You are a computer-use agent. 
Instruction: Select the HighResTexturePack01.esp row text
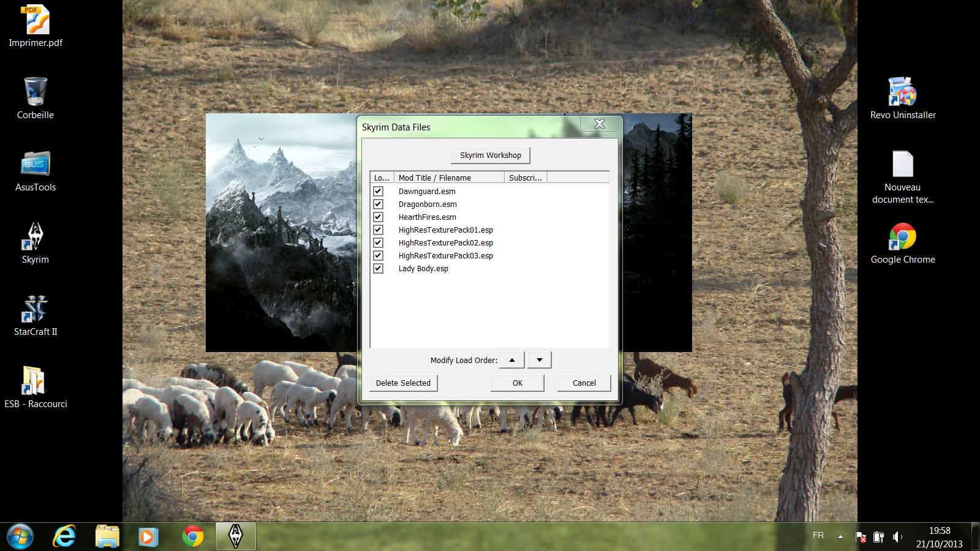tap(446, 230)
